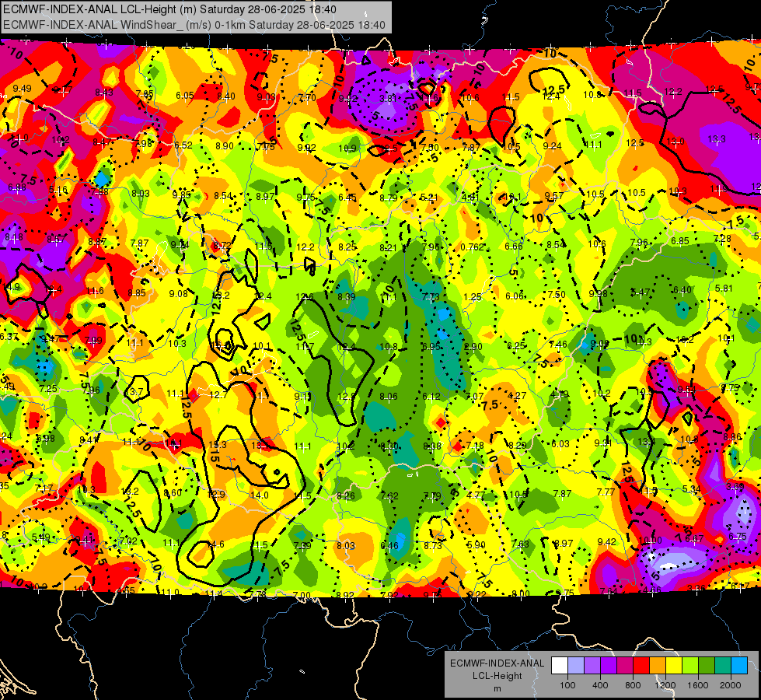Viewport: 761px width, 700px height.
Task: Click the white legend color swatch
Action: [x=560, y=666]
